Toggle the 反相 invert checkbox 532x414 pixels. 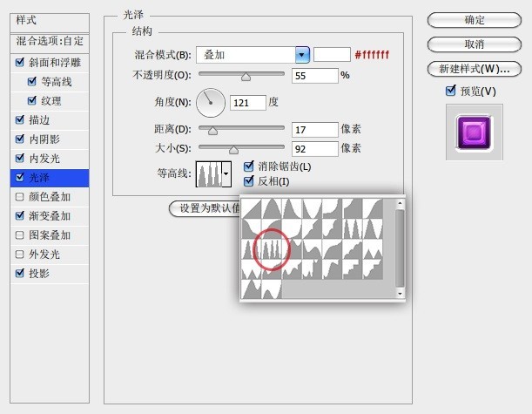249,181
